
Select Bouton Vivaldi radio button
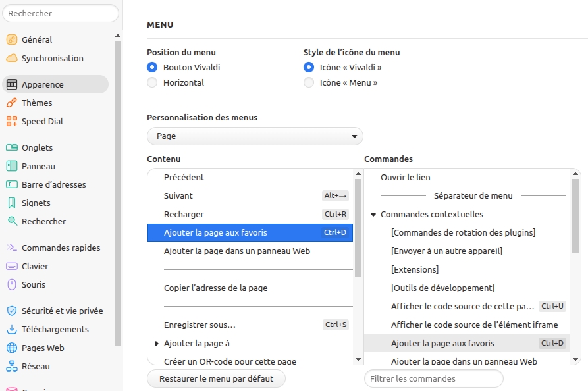[x=152, y=67]
